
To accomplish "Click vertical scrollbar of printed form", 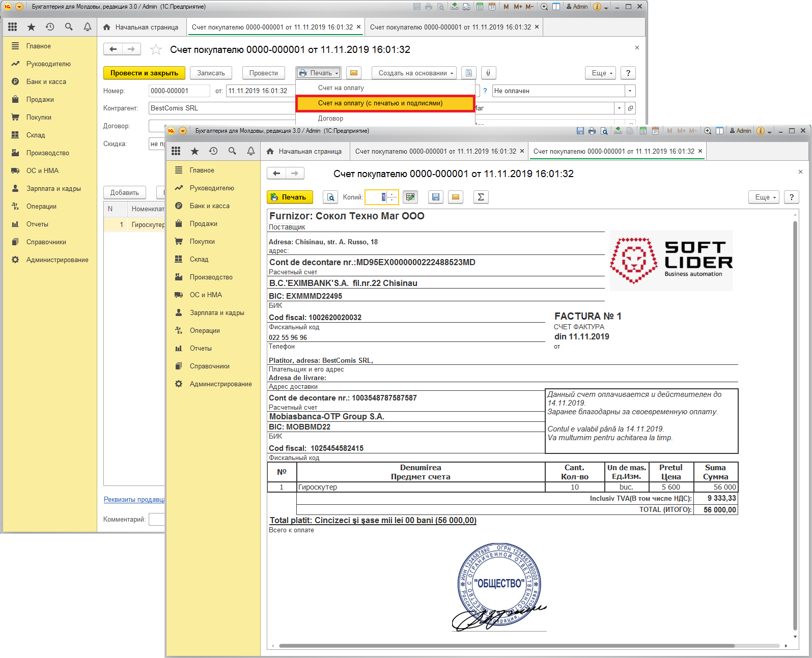I will [x=795, y=425].
